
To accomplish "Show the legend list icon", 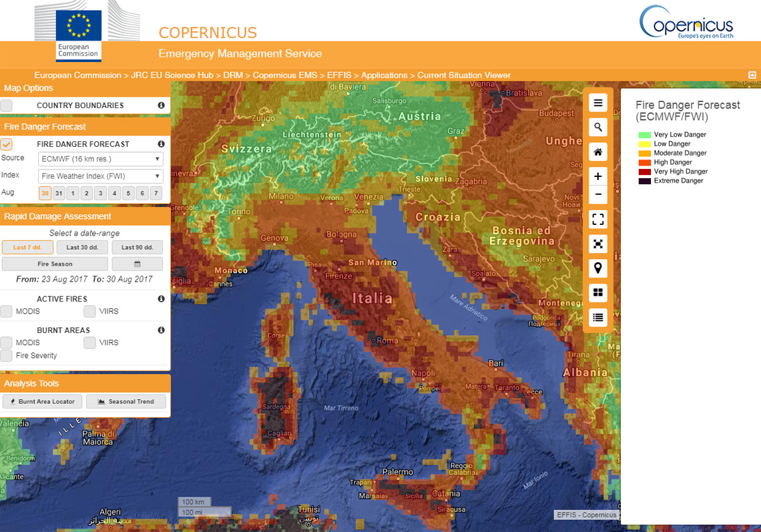I will pyautogui.click(x=598, y=317).
